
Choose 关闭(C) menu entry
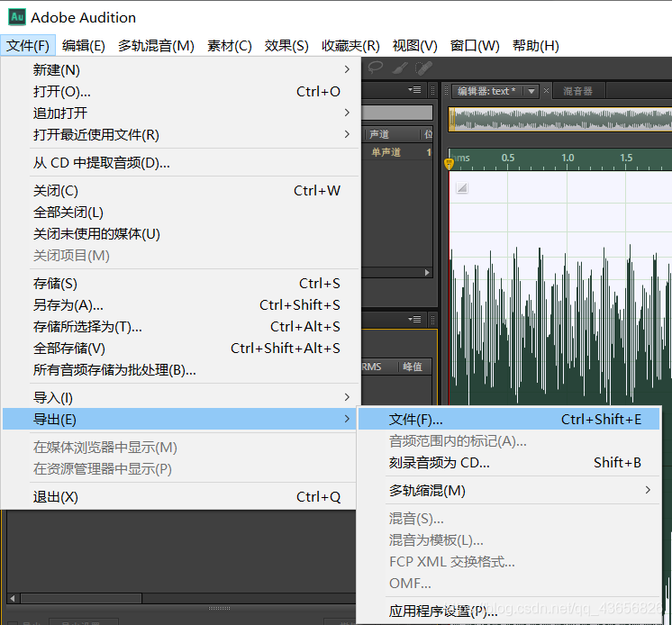click(180, 191)
